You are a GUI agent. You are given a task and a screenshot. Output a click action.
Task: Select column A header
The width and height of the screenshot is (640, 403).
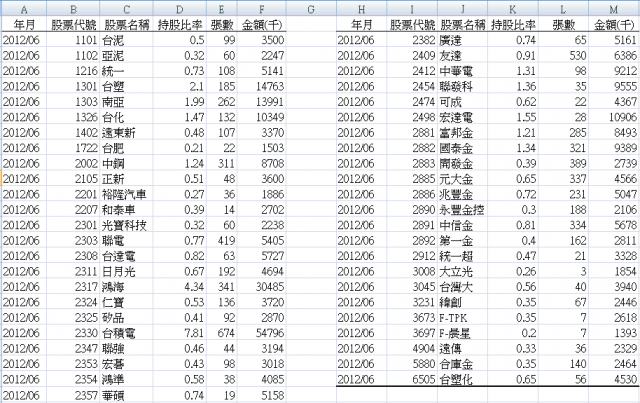click(x=24, y=9)
